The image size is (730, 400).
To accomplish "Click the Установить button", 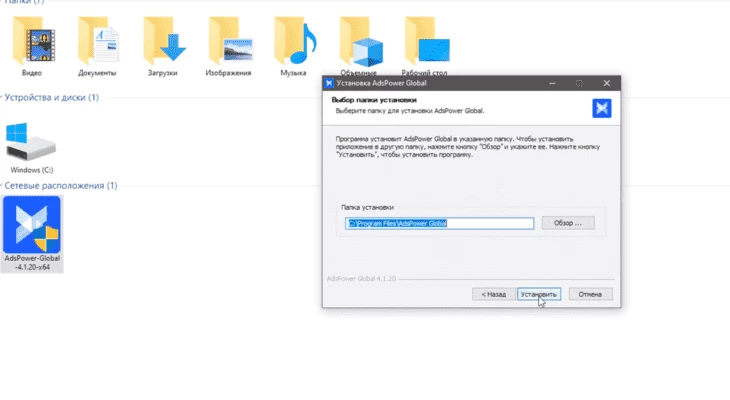I will [x=539, y=294].
